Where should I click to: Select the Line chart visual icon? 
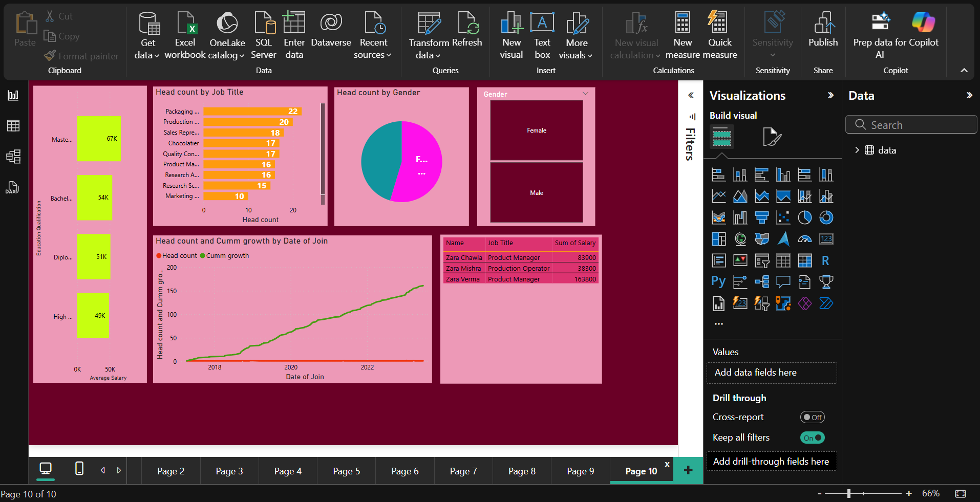tap(718, 197)
